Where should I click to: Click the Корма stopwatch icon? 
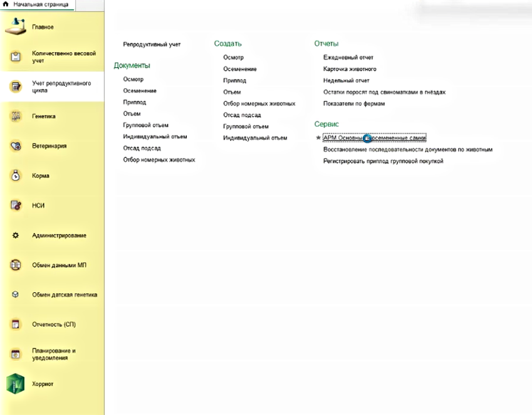[x=16, y=176]
